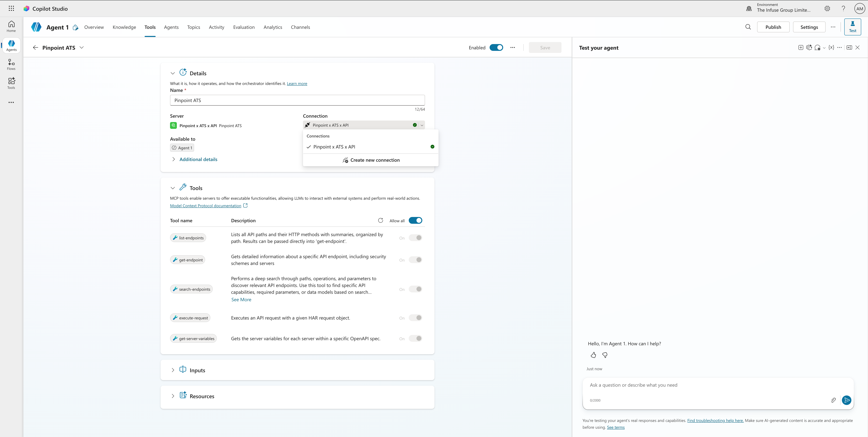Select Pinpoint x ATS x API connection option
Image resolution: width=868 pixels, height=437 pixels.
pyautogui.click(x=371, y=147)
